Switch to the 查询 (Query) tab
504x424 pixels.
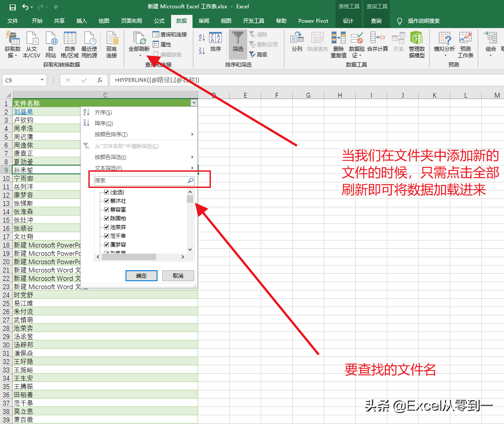(x=376, y=21)
